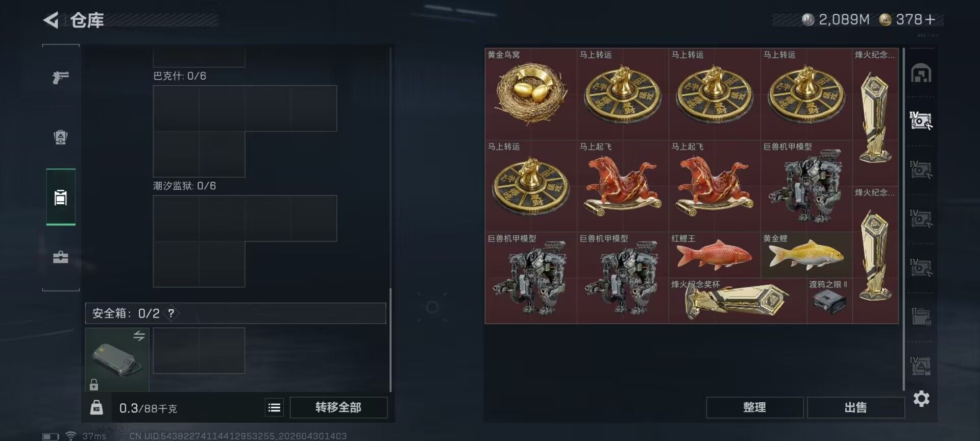Open the weapons tab with pistol icon

61,77
